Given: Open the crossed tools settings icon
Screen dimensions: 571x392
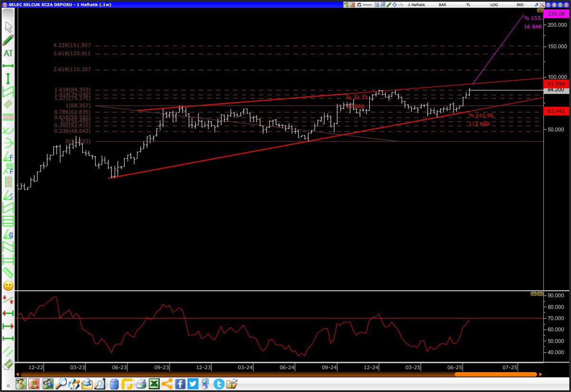Looking at the screenshot, I should tap(542, 5).
